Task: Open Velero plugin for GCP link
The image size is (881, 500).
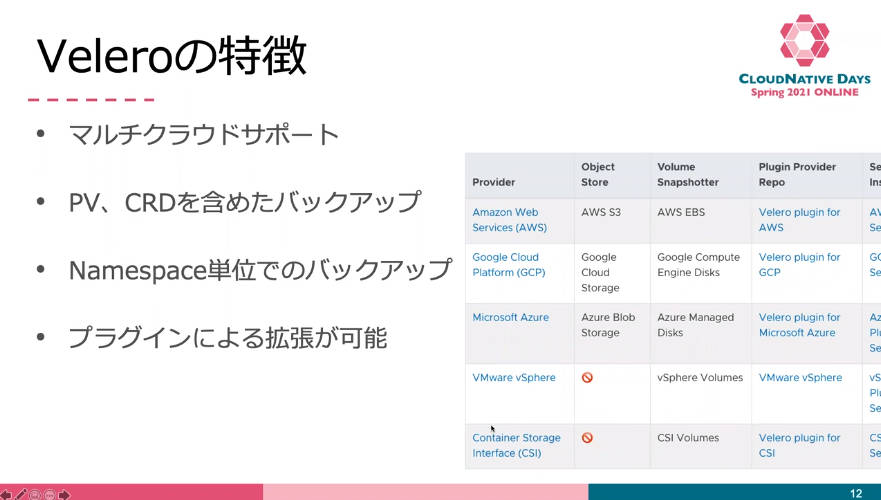Action: tap(799, 265)
